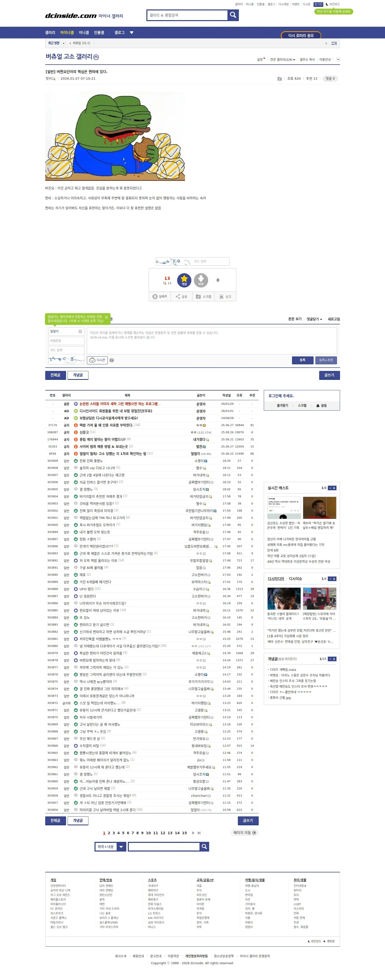Expand the 최근 방문 dropdown arrow
Screen dimensions: 385x980
(x=64, y=43)
